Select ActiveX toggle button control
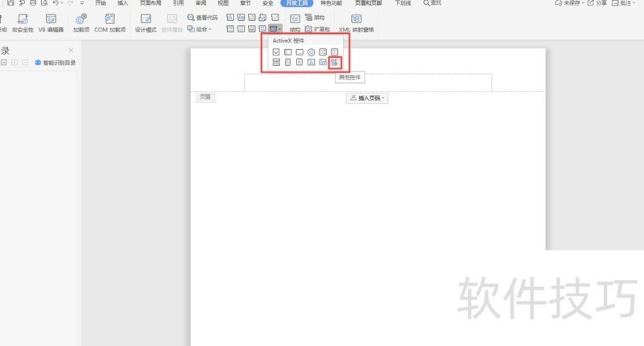The image size is (644, 346). coord(276,63)
